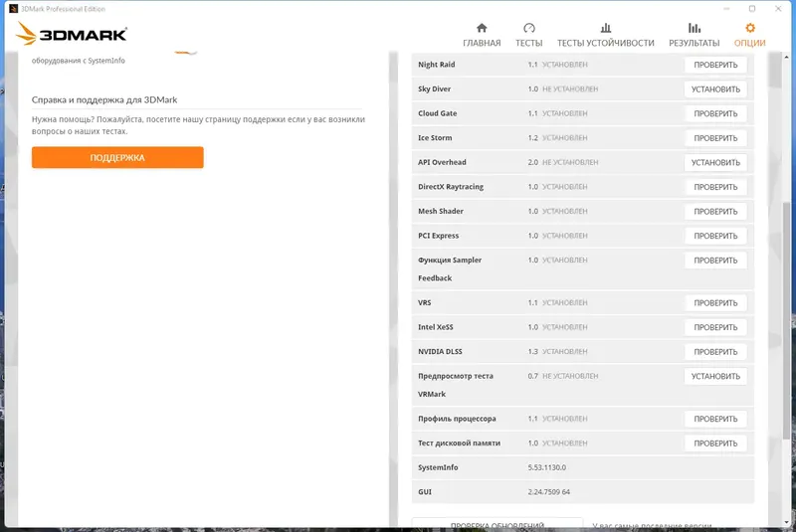The width and height of the screenshot is (796, 532).
Task: Click the 3DMark logo
Action: (x=71, y=34)
